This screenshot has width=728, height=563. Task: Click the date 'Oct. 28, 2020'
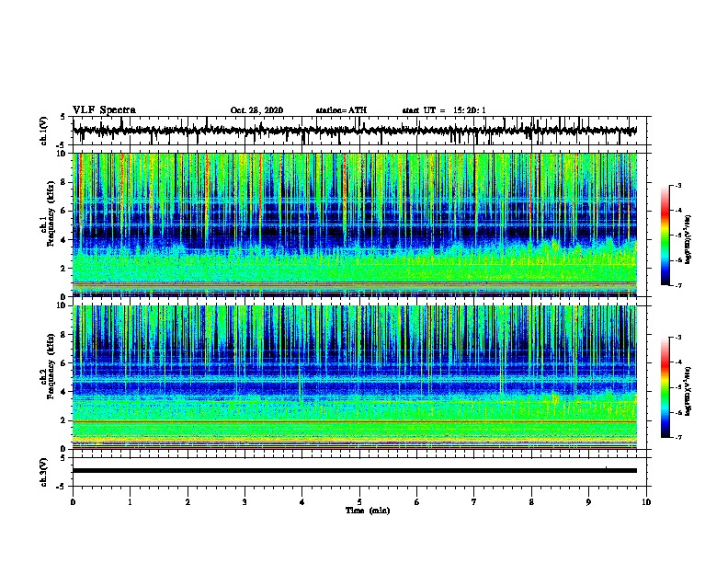click(x=256, y=110)
